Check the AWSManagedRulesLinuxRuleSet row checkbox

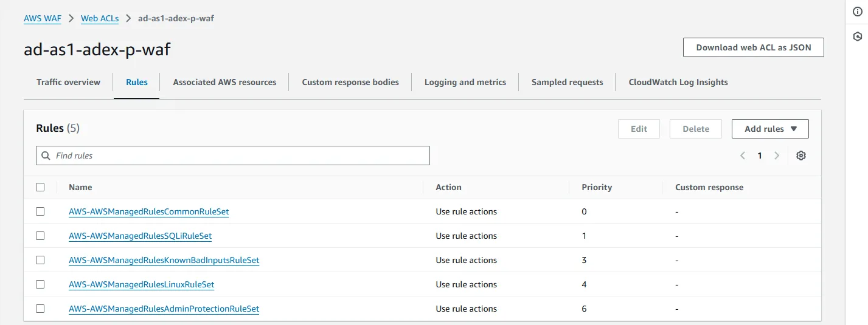tap(40, 284)
